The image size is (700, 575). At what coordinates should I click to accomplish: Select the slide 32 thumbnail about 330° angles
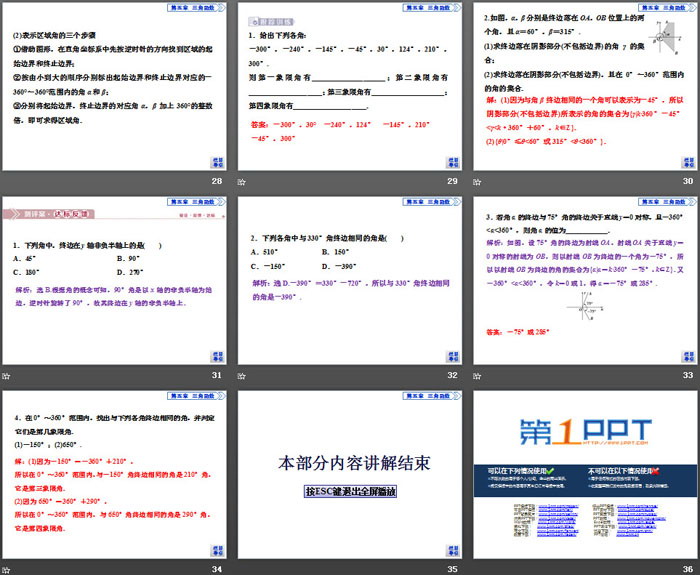tap(350, 280)
